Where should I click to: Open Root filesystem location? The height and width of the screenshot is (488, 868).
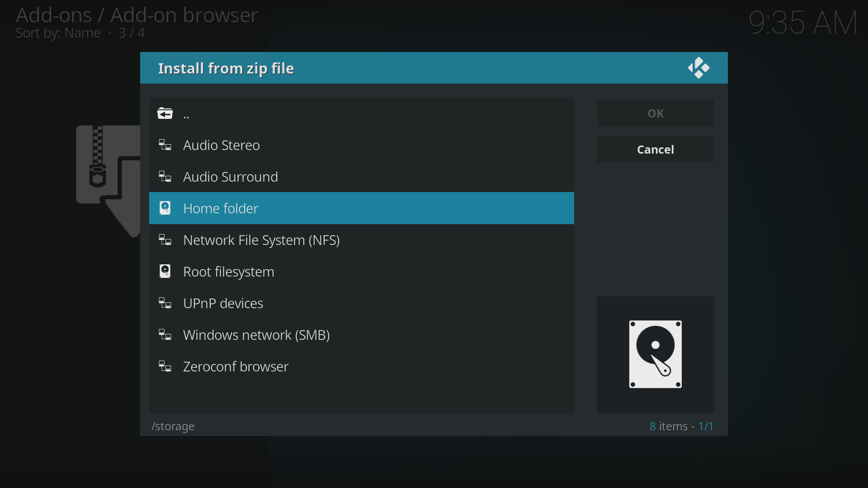[x=228, y=272]
